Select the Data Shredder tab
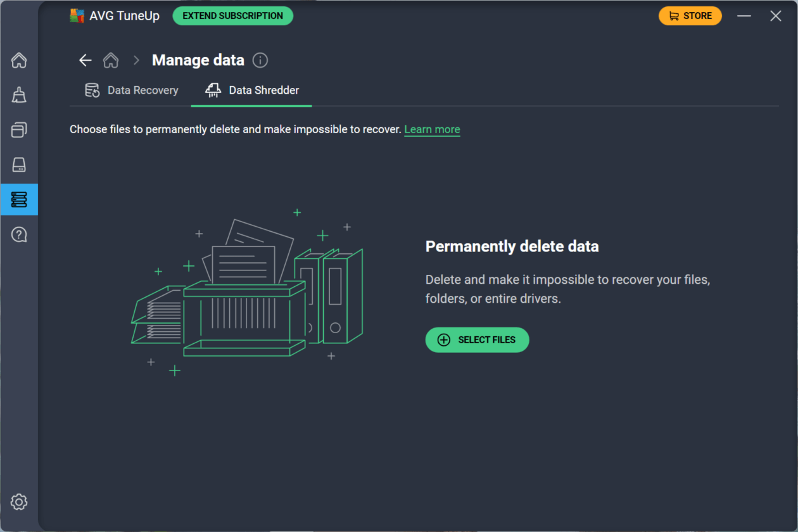Image resolution: width=798 pixels, height=532 pixels. tap(252, 91)
